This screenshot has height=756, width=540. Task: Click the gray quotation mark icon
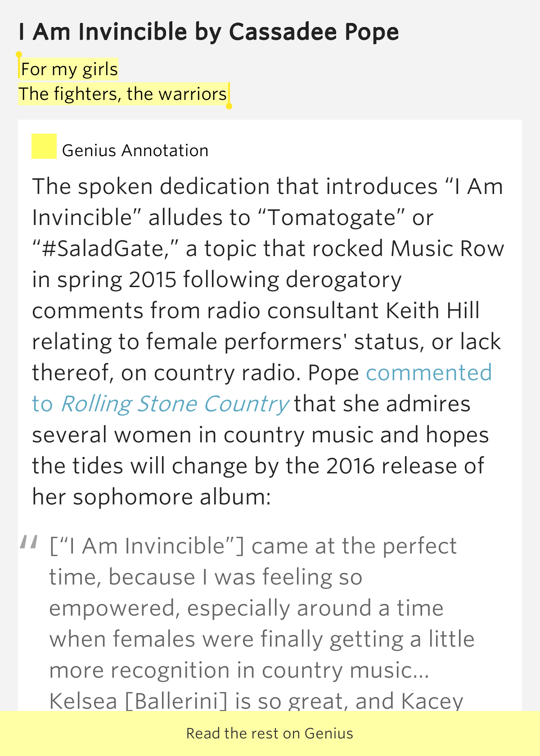[x=29, y=543]
